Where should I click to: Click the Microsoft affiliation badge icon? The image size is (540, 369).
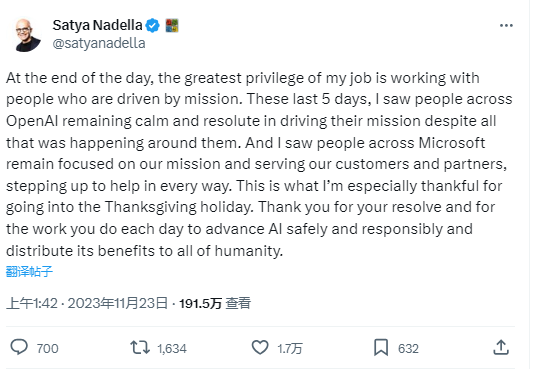pyautogui.click(x=172, y=25)
